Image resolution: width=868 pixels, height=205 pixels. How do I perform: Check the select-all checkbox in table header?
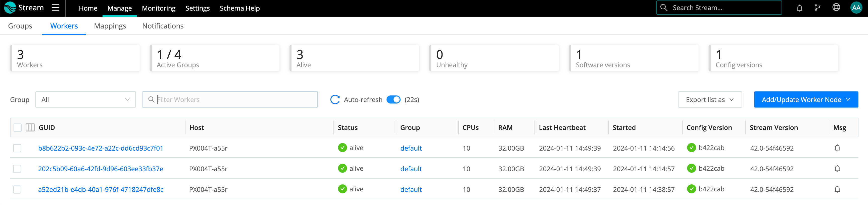pyautogui.click(x=18, y=128)
